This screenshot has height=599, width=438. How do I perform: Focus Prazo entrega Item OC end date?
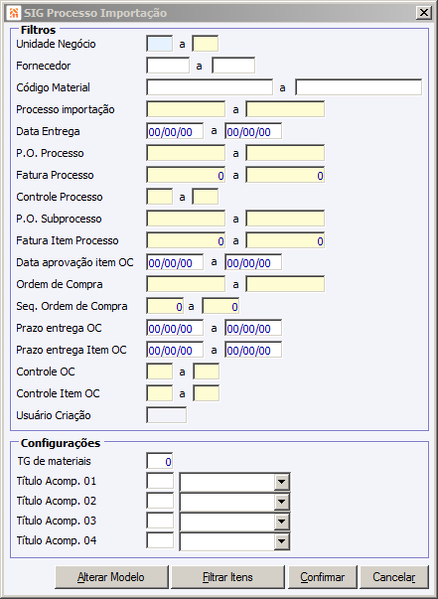(254, 350)
